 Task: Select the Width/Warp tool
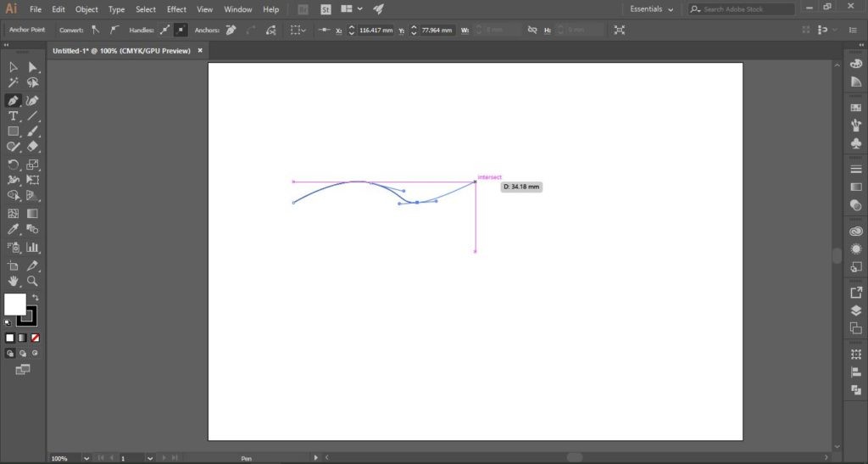point(14,180)
